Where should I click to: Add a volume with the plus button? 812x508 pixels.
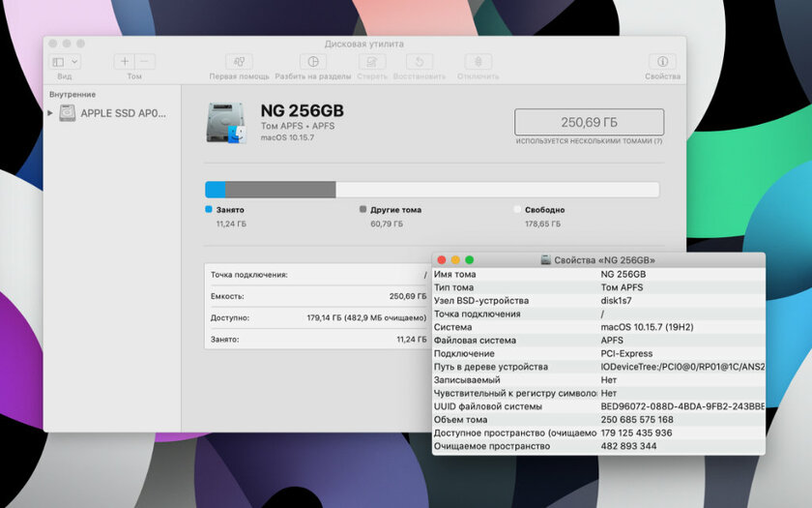(x=125, y=62)
